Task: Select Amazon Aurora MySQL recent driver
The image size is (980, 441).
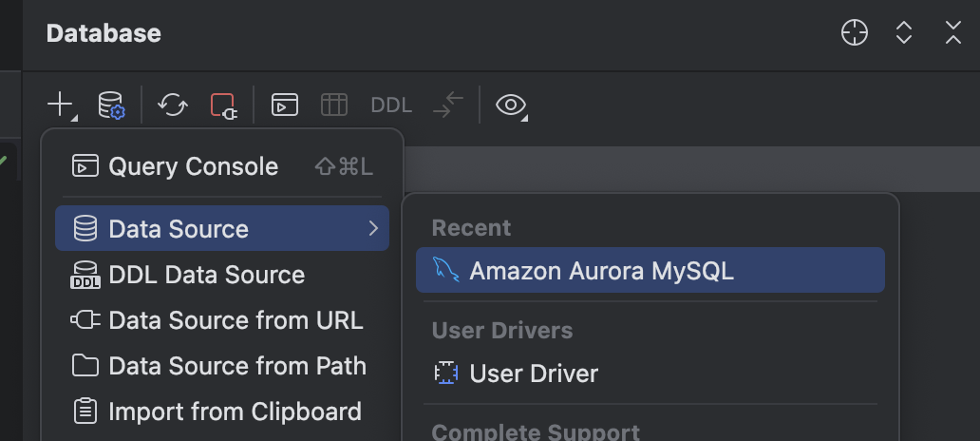Action: 650,270
